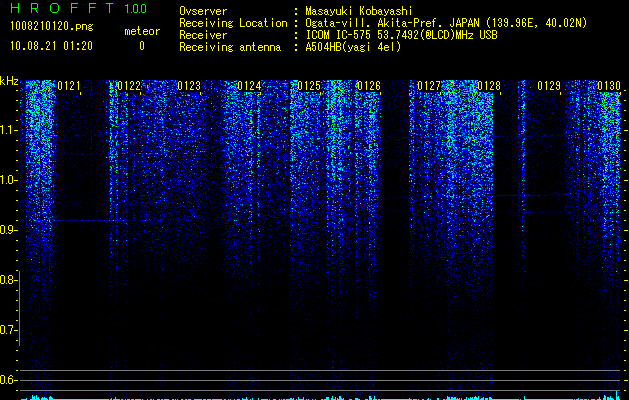The height and width of the screenshot is (400, 629).
Task: Click the 1.0 frequency axis label
Action: (8, 180)
